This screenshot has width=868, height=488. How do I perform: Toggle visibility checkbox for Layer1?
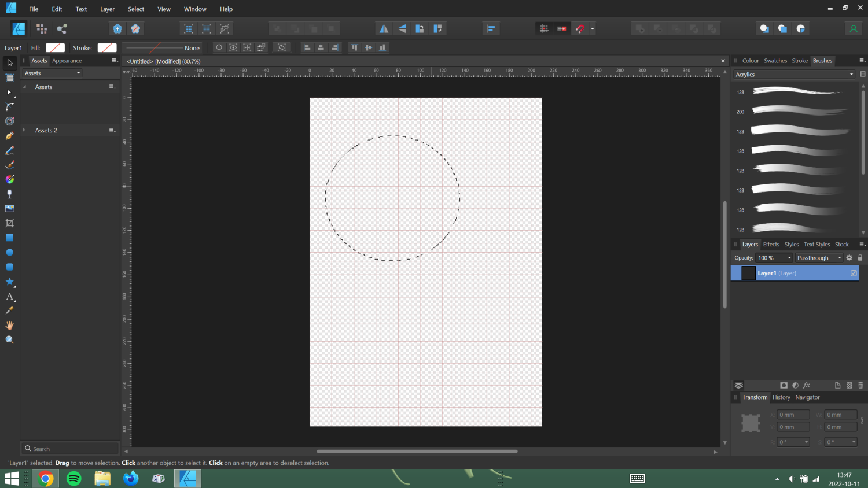854,273
